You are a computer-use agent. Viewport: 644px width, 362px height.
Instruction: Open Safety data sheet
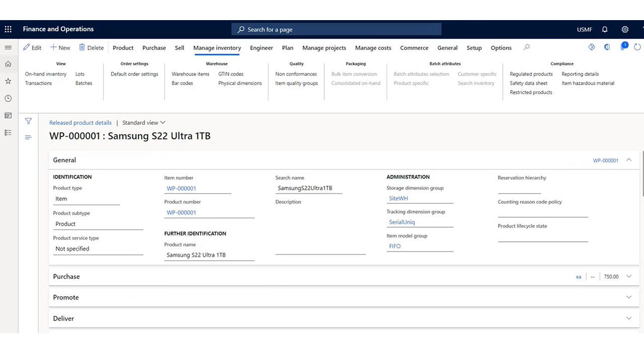click(x=529, y=83)
